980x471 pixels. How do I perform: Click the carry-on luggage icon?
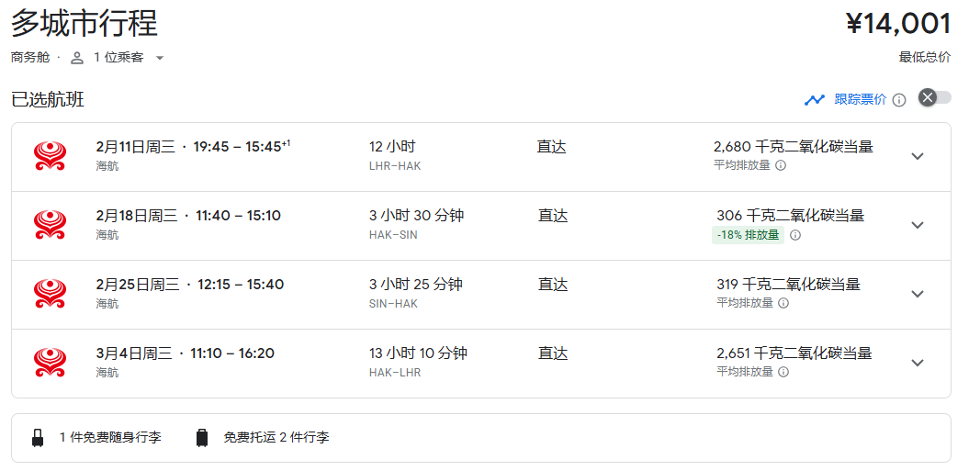[38, 438]
